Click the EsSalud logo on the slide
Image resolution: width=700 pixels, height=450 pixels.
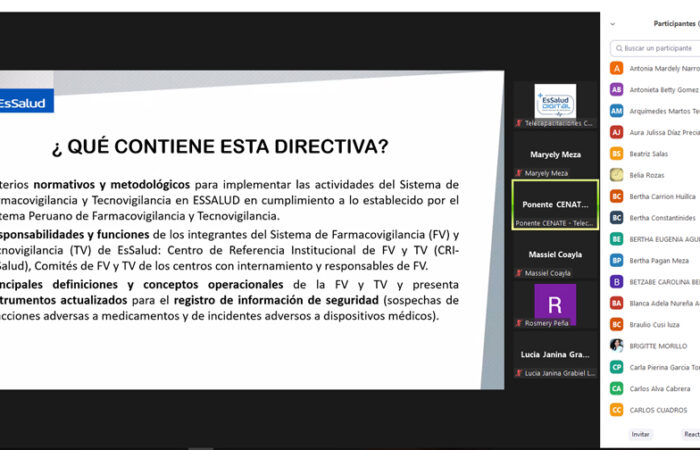(x=26, y=103)
